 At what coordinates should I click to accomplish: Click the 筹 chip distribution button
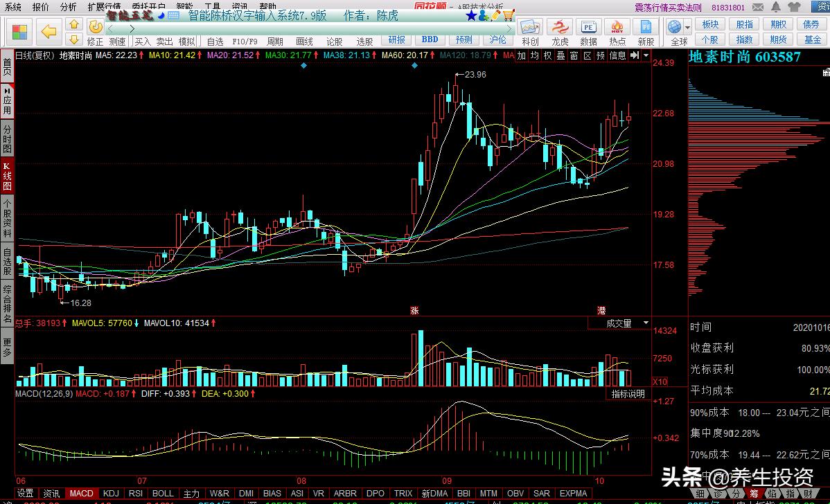point(754,494)
